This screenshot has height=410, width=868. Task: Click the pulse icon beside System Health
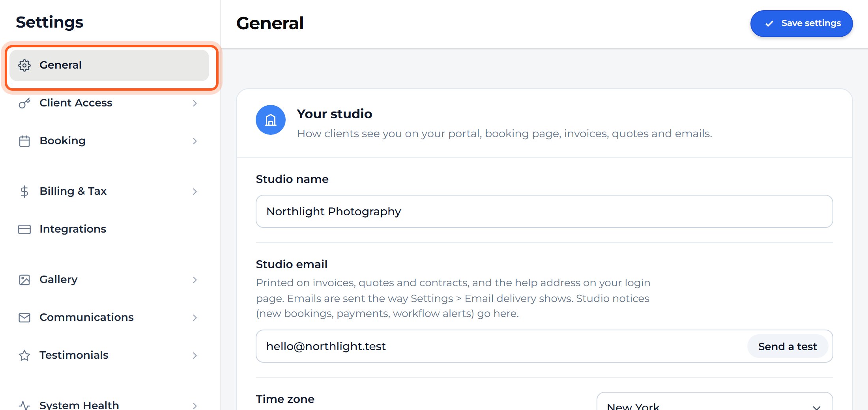click(x=24, y=405)
